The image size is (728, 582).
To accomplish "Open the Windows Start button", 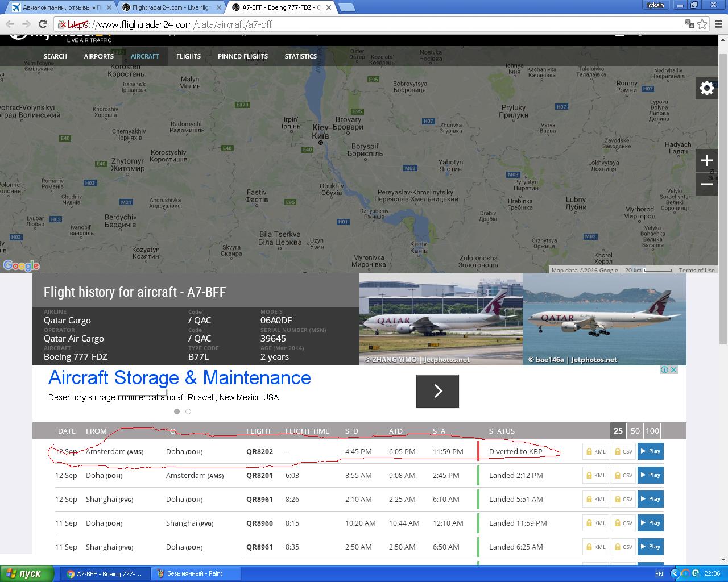I will 27,573.
